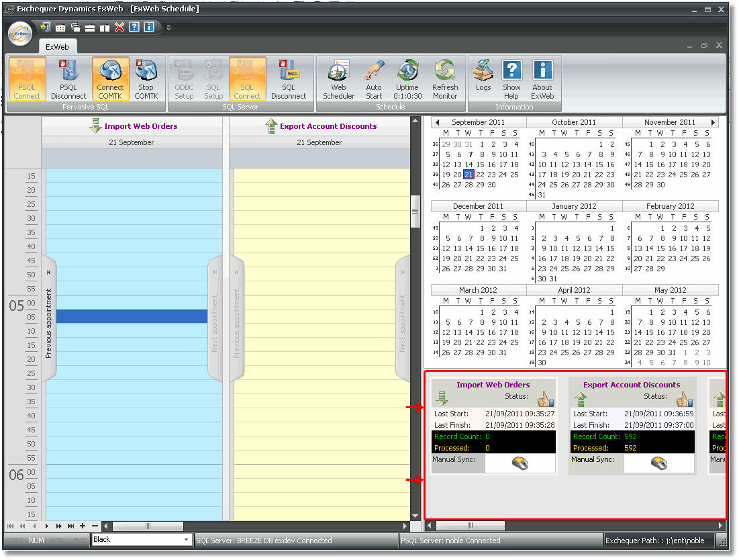The image size is (739, 560).
Task: Toggle the SQL Connect button
Action: pyautogui.click(x=247, y=79)
